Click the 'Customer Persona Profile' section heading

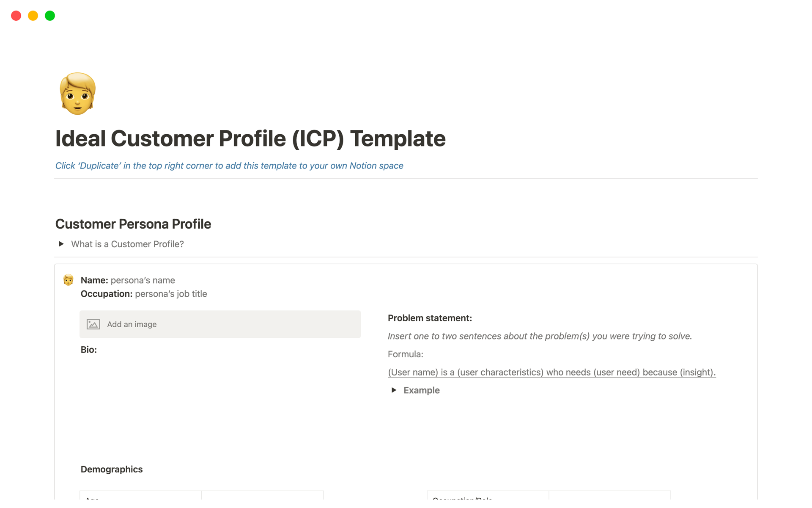[x=133, y=224]
